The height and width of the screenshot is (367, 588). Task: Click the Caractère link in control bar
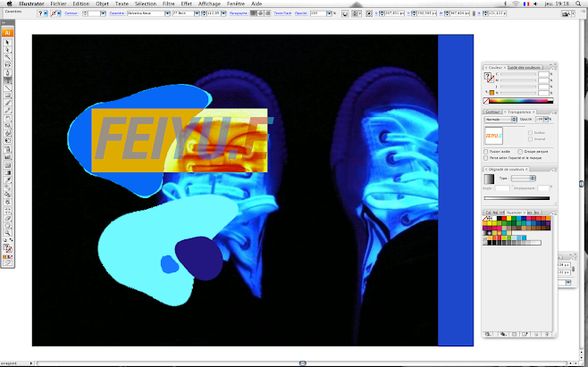tap(117, 13)
